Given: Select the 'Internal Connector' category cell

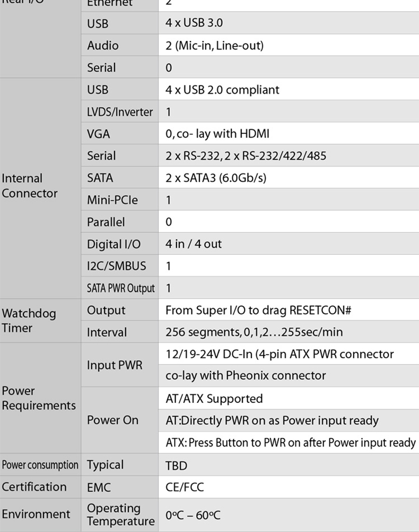Looking at the screenshot, I should 40,188.
